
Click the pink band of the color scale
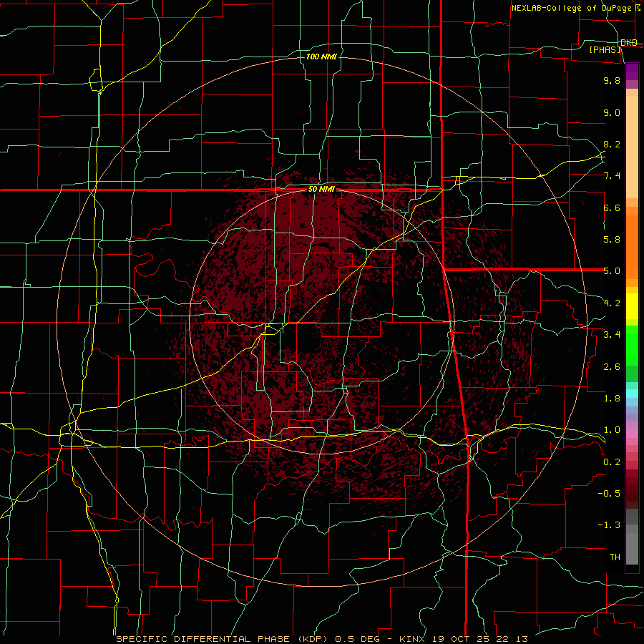point(632,434)
